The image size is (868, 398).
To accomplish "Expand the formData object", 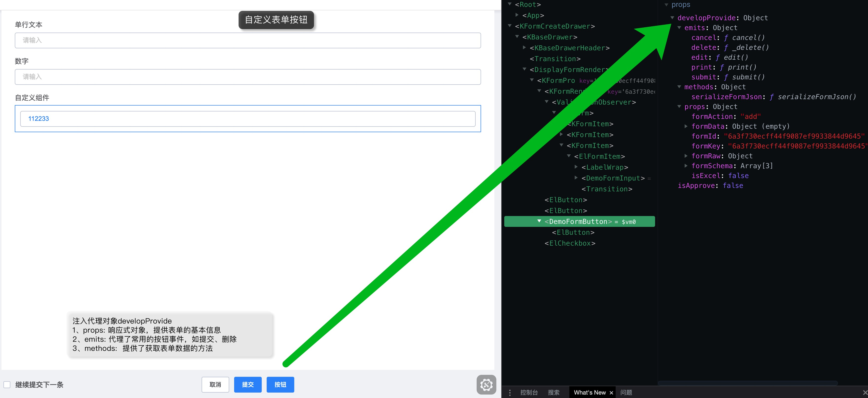I will (686, 126).
